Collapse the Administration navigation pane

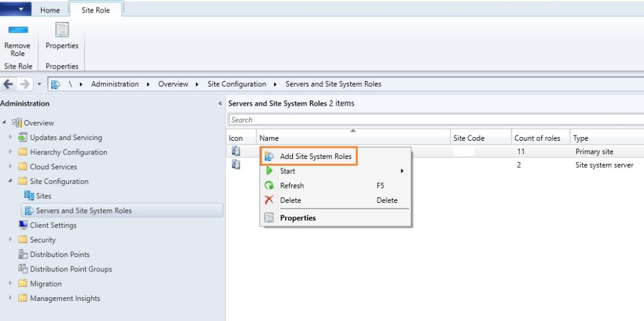click(220, 104)
